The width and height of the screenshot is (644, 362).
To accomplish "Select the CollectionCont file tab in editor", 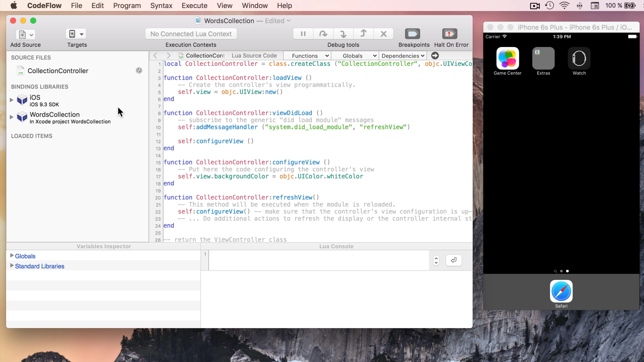I will click(x=201, y=55).
